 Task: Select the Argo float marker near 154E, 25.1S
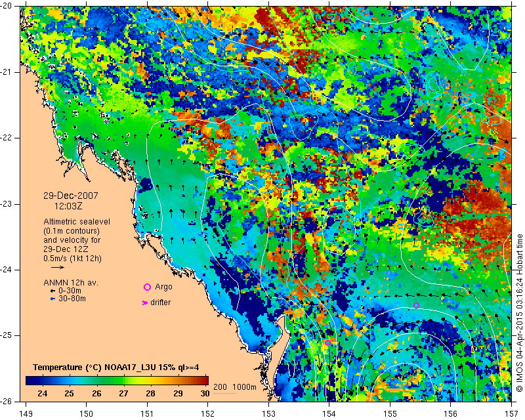327,343
